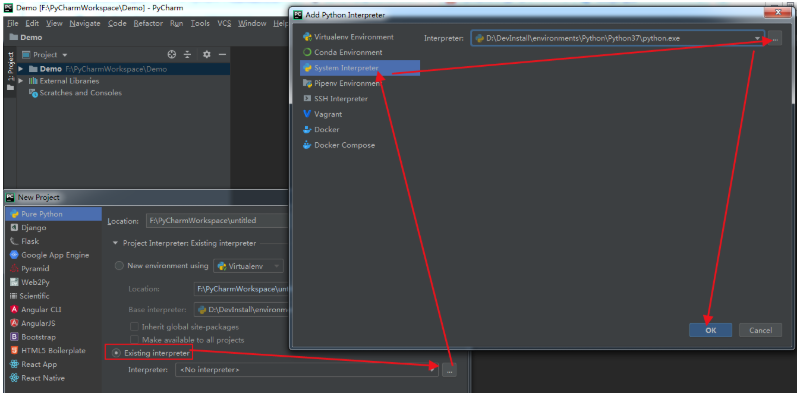Select New environment using radio button
Screen dimensions: 800x398
(x=119, y=266)
